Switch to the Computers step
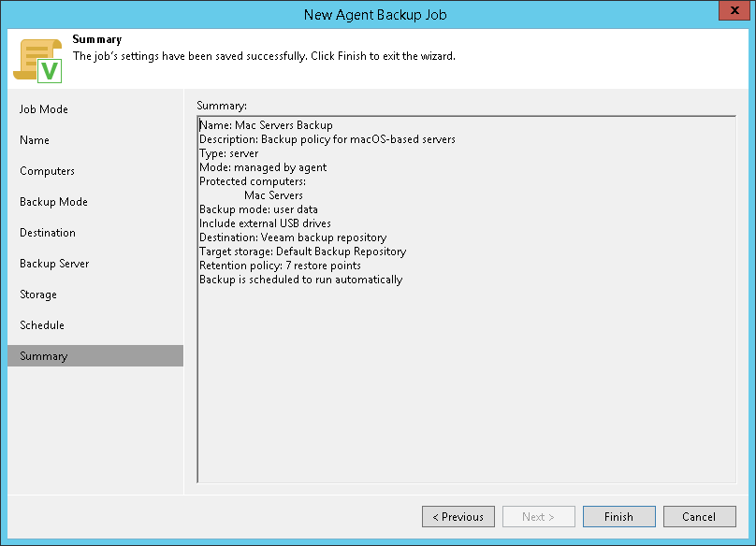This screenshot has width=756, height=546. click(47, 171)
